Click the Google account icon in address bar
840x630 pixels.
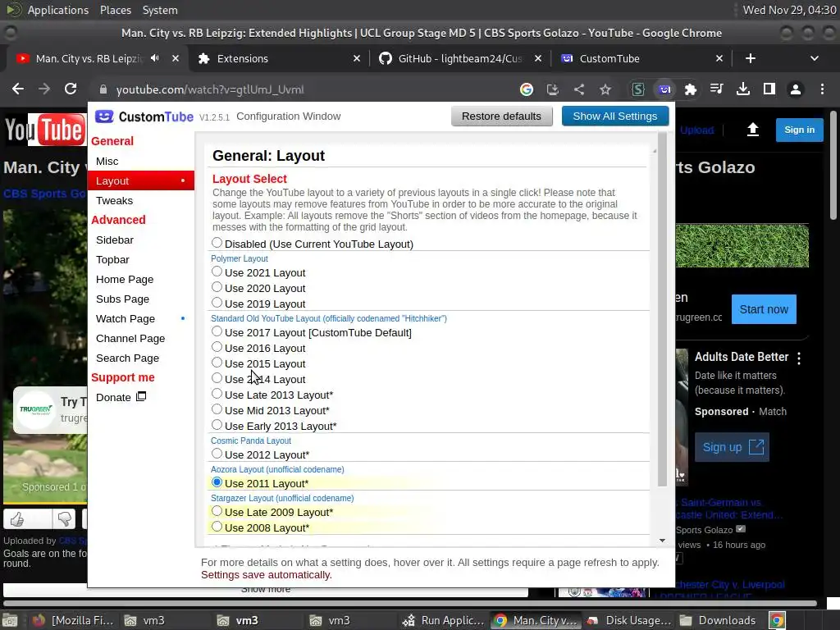[x=527, y=89]
